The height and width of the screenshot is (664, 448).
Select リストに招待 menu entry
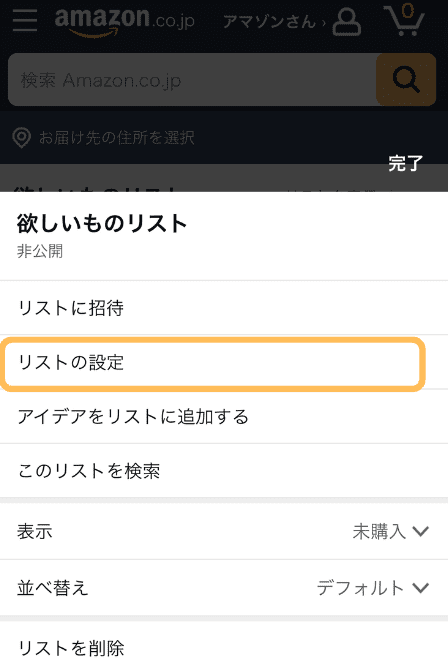pyautogui.click(x=224, y=308)
